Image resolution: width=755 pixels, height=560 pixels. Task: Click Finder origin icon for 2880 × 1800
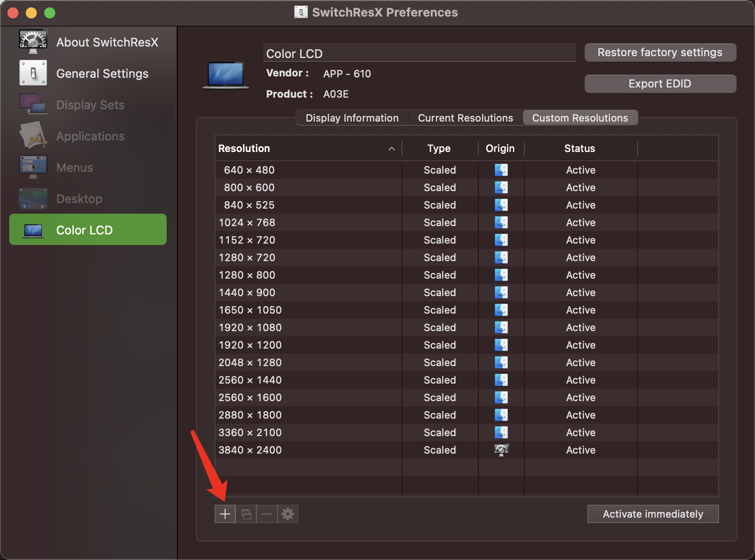click(x=501, y=415)
